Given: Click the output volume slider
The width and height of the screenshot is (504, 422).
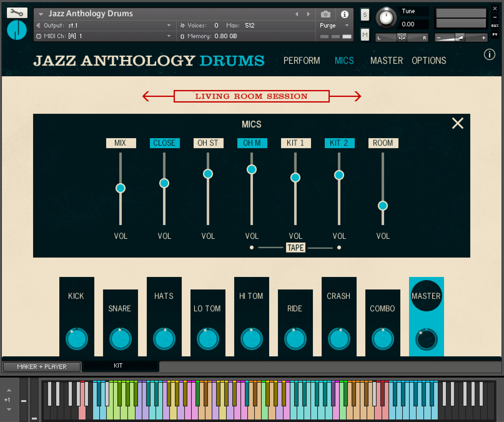Looking at the screenshot, I should click(461, 38).
